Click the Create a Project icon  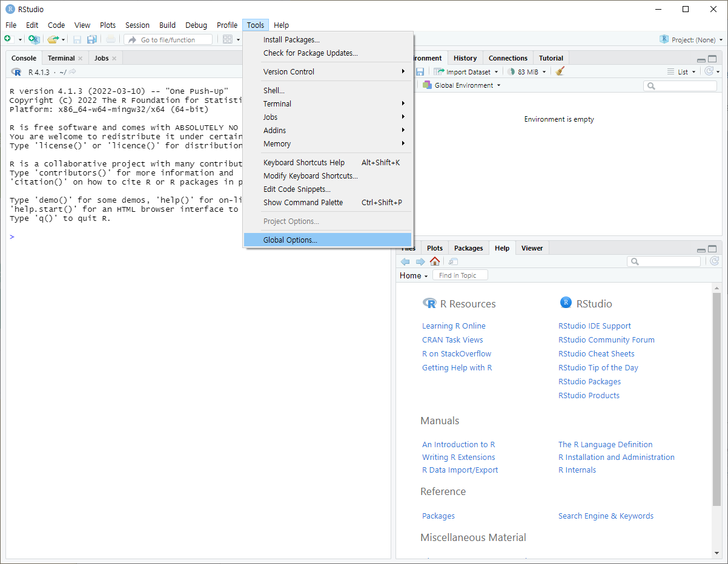(x=35, y=39)
